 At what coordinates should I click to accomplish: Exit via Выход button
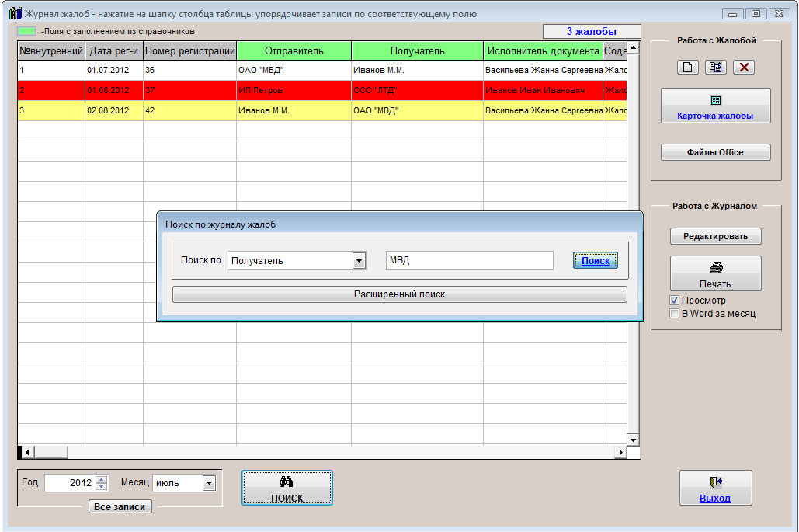click(715, 489)
